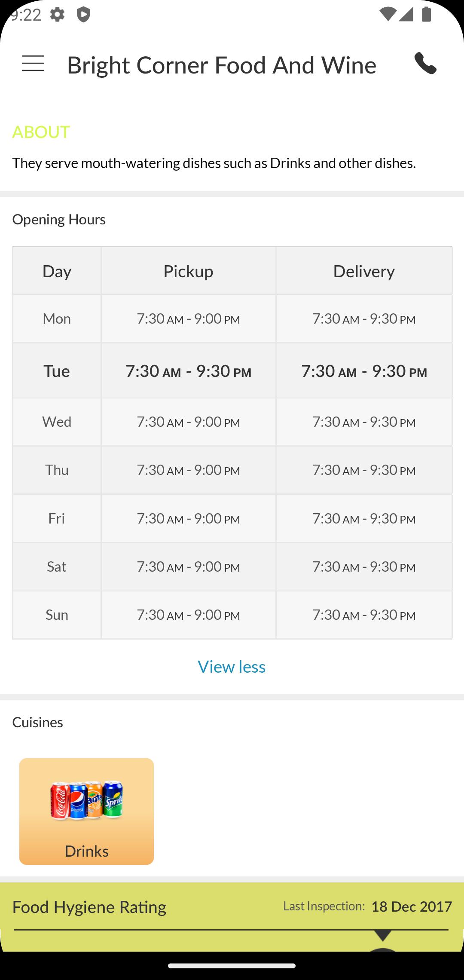This screenshot has width=464, height=980.
Task: Select the Delivery column header
Action: coord(364,271)
